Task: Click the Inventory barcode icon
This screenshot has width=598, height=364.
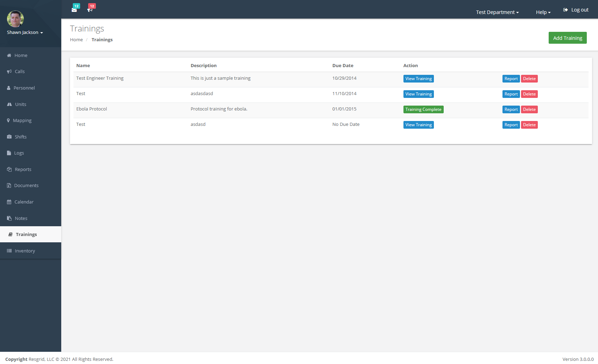Action: (9, 251)
